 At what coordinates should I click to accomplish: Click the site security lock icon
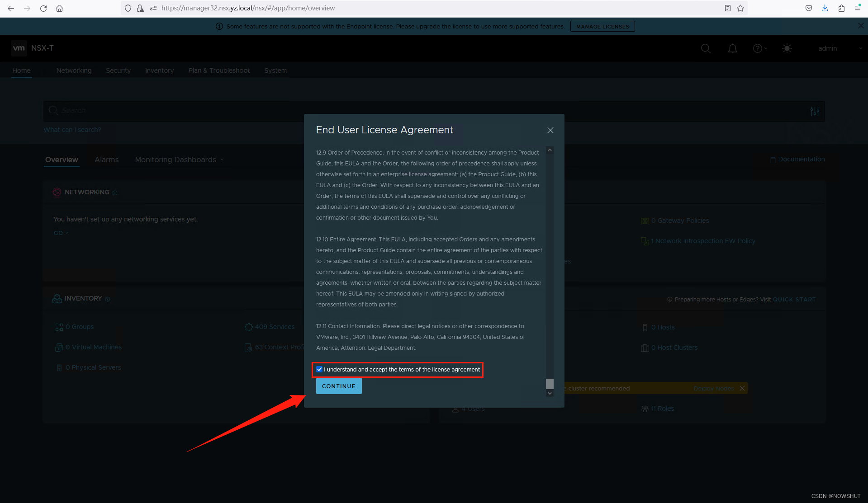click(x=140, y=8)
